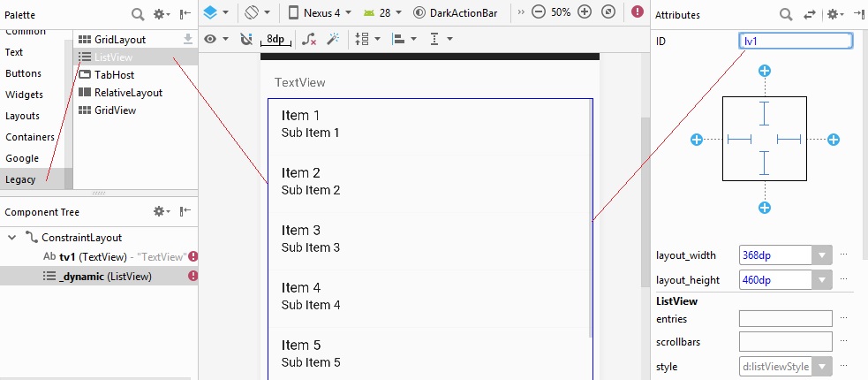The image size is (868, 380).
Task: Select the Containers palette category
Action: 29,137
